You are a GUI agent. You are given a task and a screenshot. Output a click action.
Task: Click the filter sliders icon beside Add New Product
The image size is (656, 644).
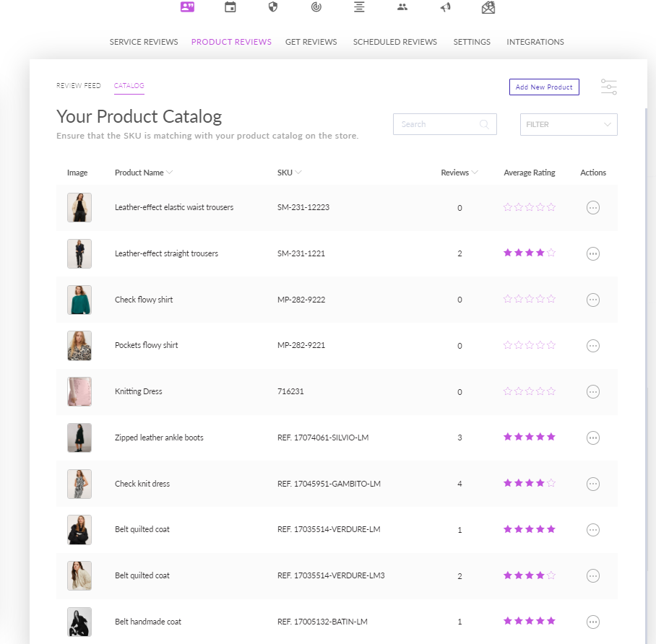tap(609, 87)
